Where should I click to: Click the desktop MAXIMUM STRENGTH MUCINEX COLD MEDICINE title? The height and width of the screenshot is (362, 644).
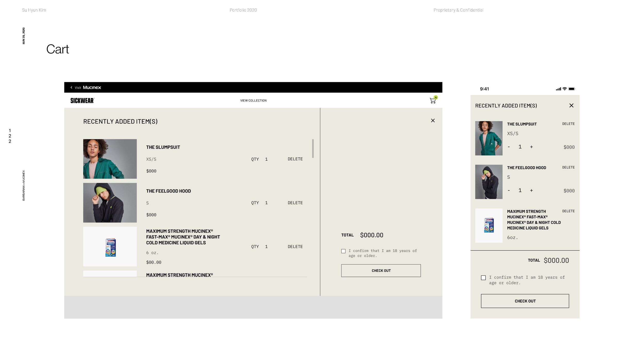pyautogui.click(x=183, y=237)
